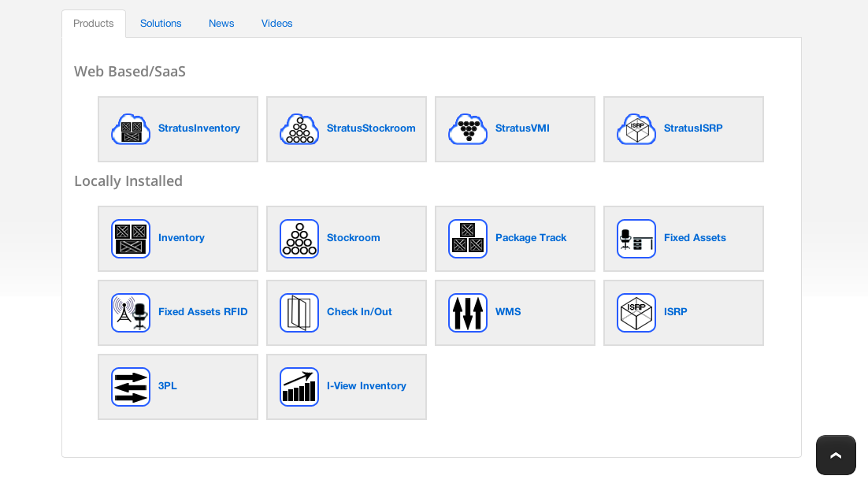This screenshot has width=868, height=487.
Task: Open the News tab
Action: pos(221,24)
